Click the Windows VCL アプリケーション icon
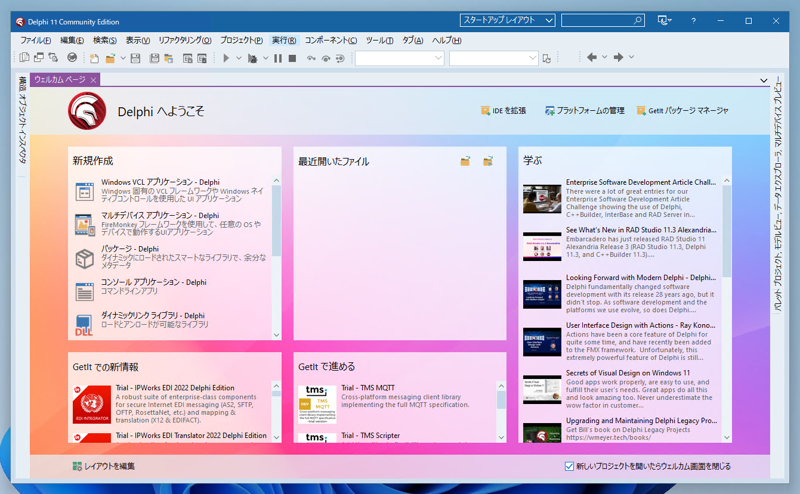This screenshot has width=800, height=494. pos(84,191)
